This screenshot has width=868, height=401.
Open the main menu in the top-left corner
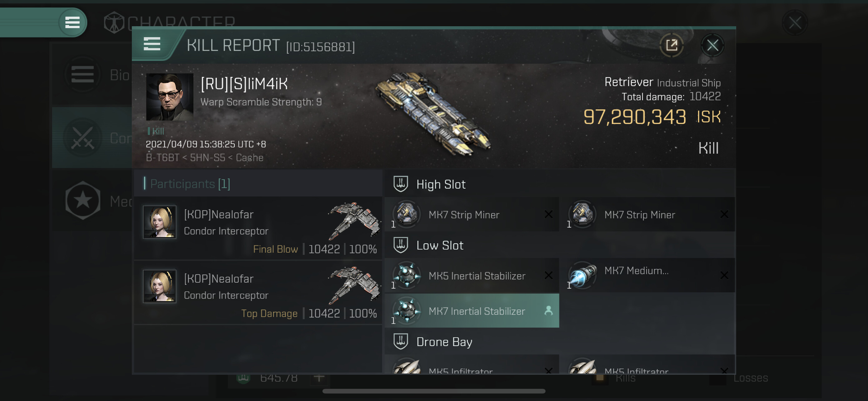(x=72, y=22)
